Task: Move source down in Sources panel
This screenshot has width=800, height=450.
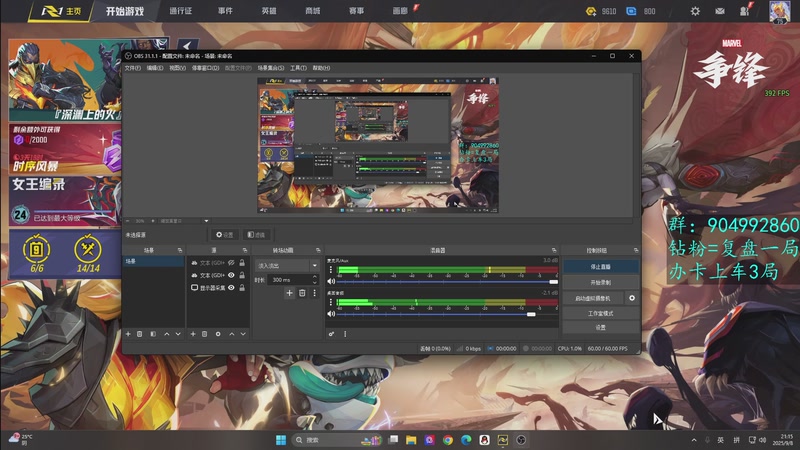Action: click(243, 334)
